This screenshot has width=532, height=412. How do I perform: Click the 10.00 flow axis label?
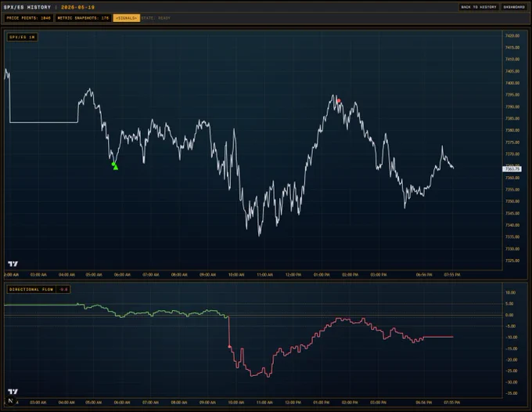point(511,292)
